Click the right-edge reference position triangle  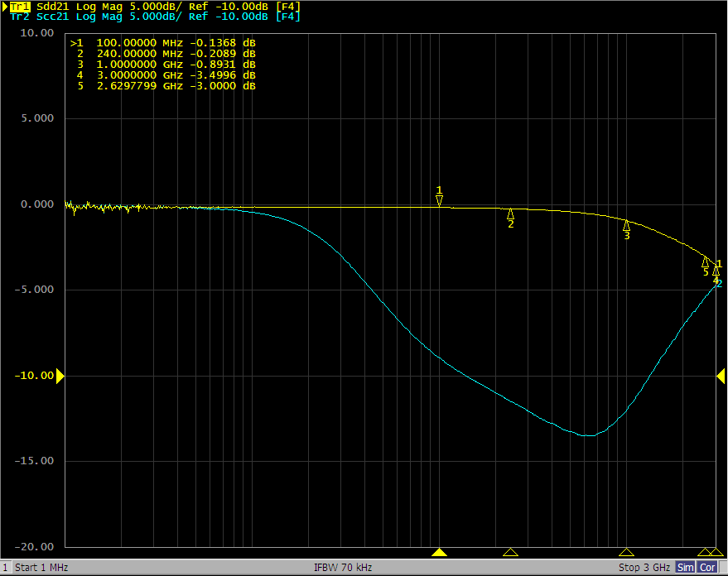(x=721, y=376)
